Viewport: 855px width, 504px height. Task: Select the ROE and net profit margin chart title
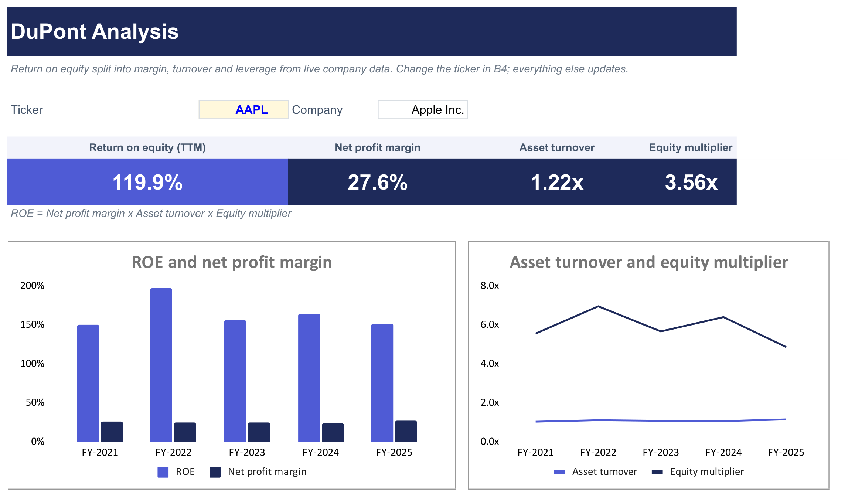pyautogui.click(x=232, y=262)
